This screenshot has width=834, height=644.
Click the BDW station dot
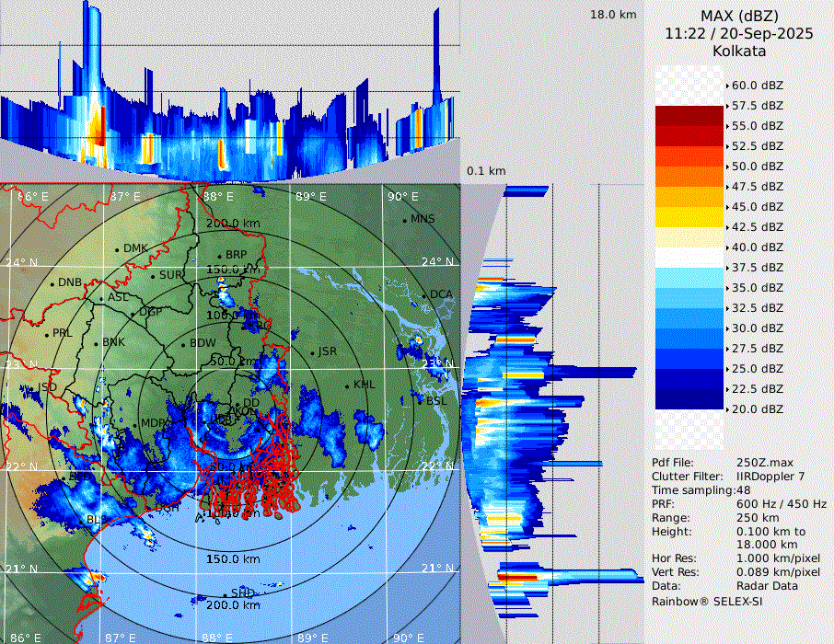point(185,345)
